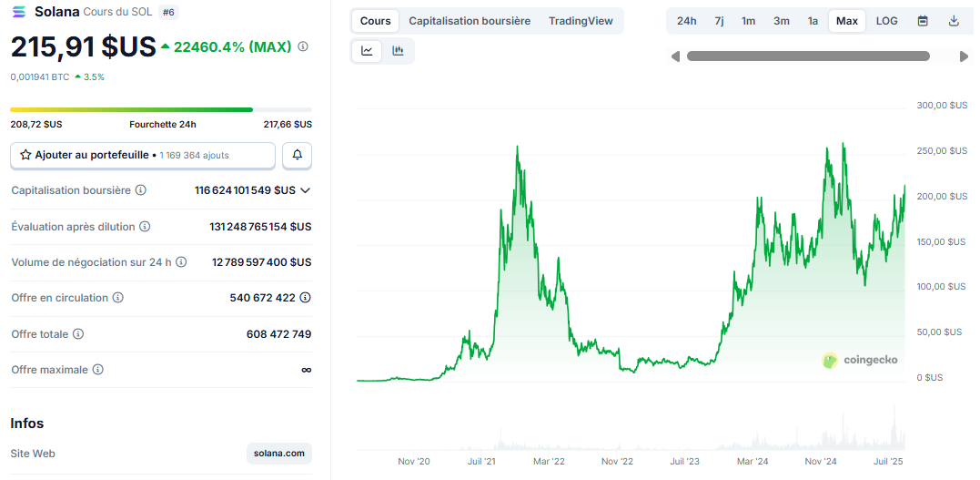Expand the Capitalisation boursière value chevron

[x=306, y=190]
